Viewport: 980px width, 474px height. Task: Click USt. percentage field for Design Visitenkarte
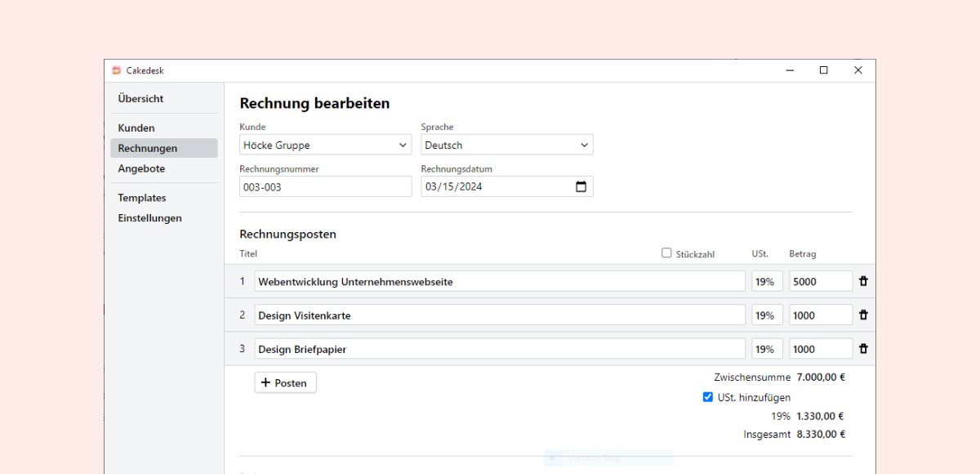pyautogui.click(x=767, y=315)
